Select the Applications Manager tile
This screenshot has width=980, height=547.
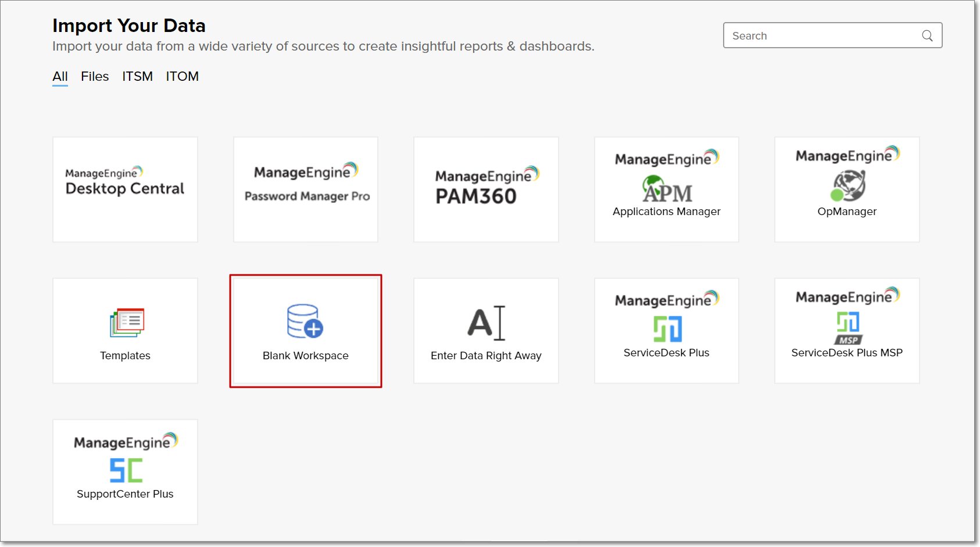pos(666,189)
